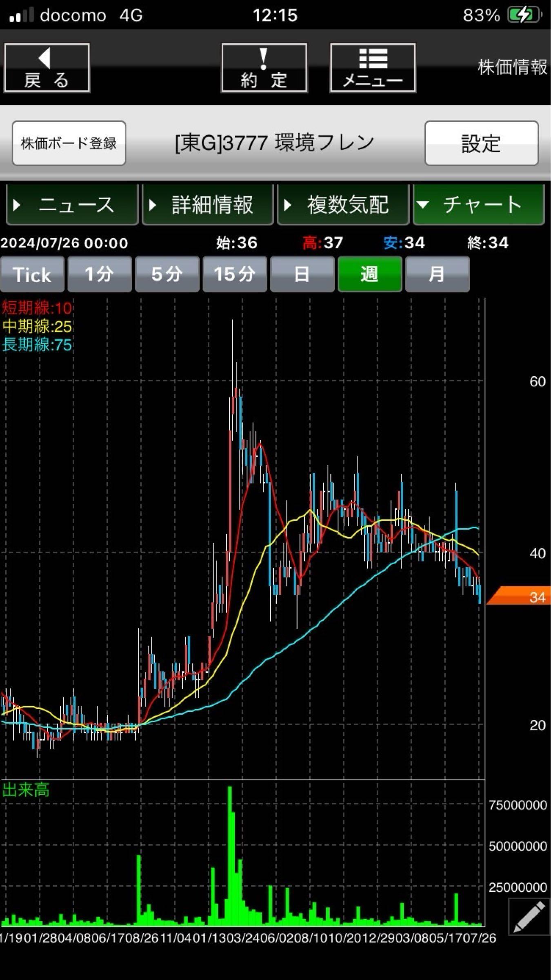Tap the 安:34 low price value
The height and width of the screenshot is (980, 551).
pyautogui.click(x=404, y=243)
